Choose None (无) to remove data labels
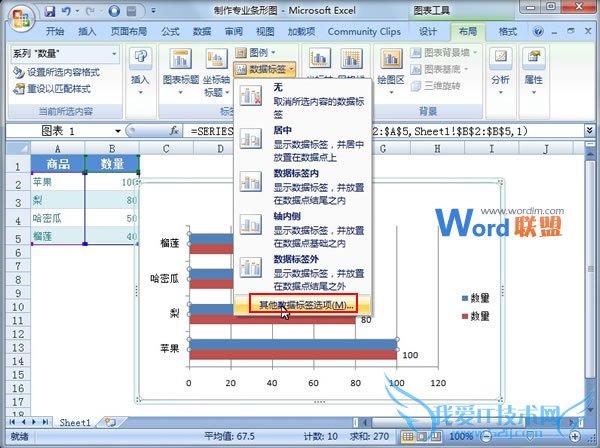 [x=302, y=100]
